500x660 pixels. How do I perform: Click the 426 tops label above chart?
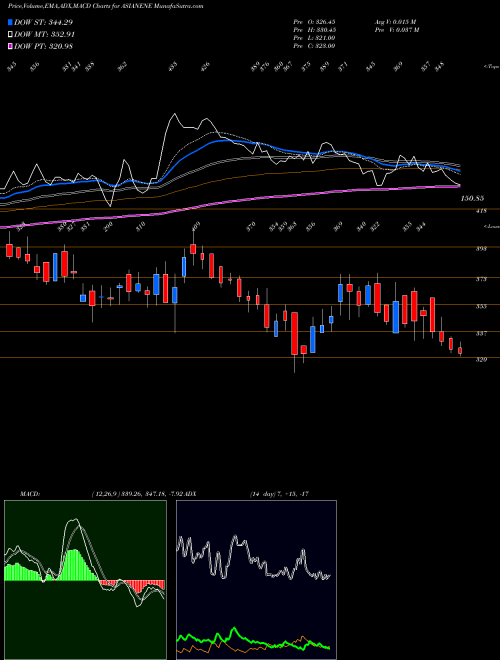click(205, 67)
